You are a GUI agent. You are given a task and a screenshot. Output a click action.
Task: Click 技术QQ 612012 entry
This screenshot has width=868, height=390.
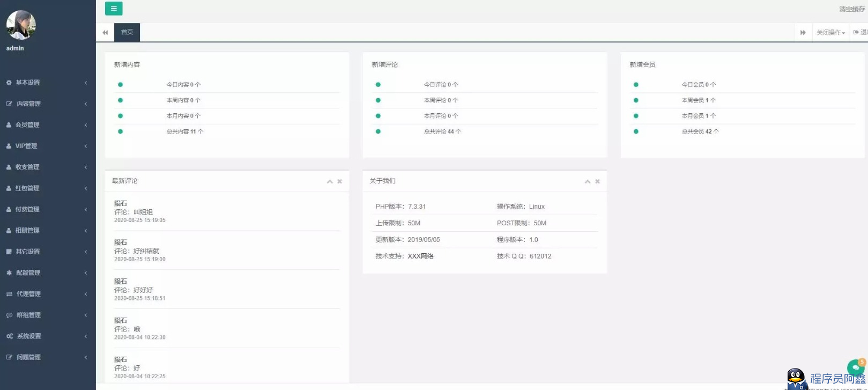click(524, 256)
